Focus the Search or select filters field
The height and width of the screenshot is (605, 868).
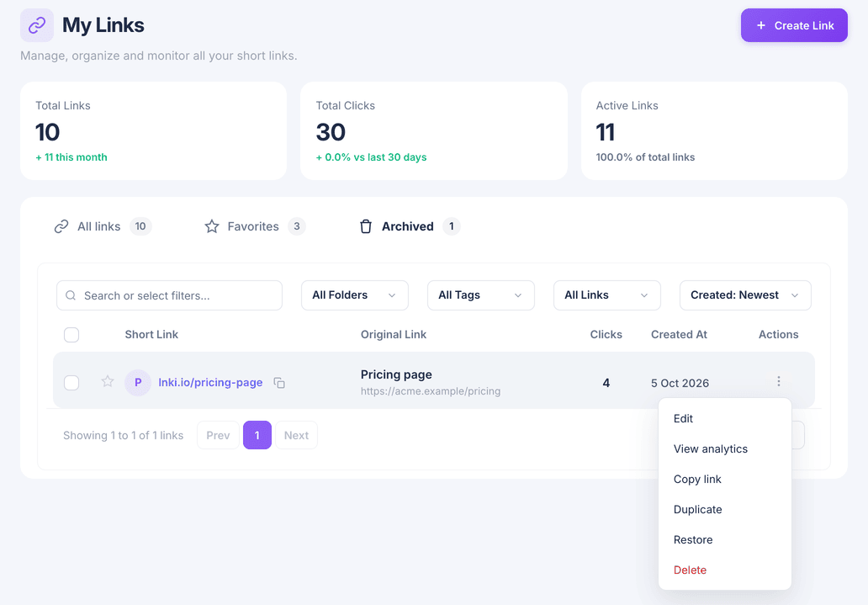tap(169, 295)
